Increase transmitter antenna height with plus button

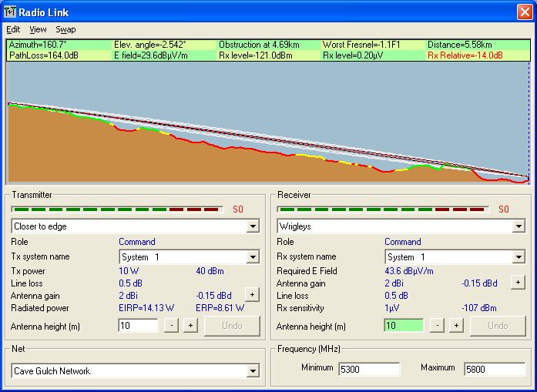[190, 326]
